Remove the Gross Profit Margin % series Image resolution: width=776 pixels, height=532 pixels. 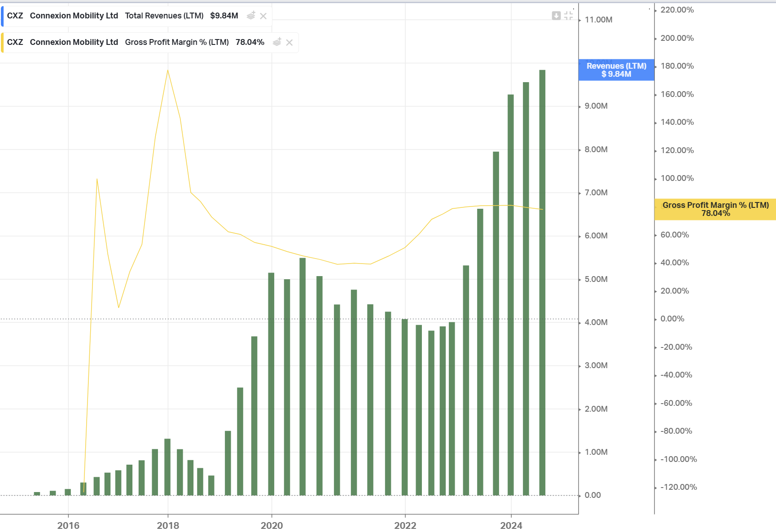tap(289, 43)
